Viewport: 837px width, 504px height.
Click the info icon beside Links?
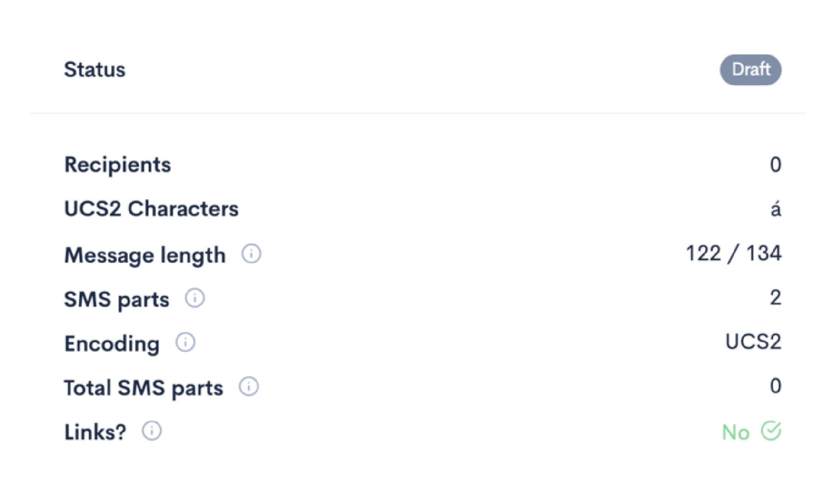click(151, 431)
